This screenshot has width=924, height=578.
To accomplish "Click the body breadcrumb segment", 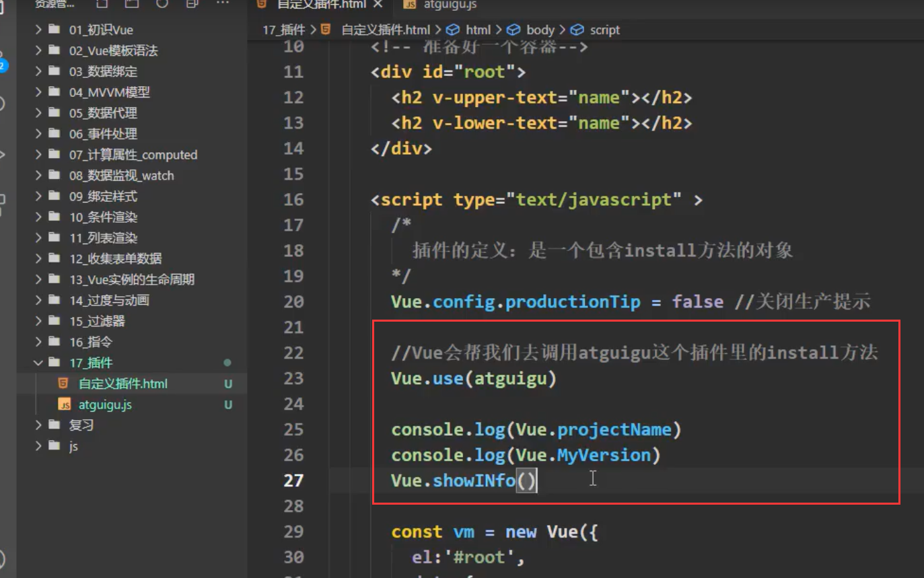I will click(x=540, y=30).
